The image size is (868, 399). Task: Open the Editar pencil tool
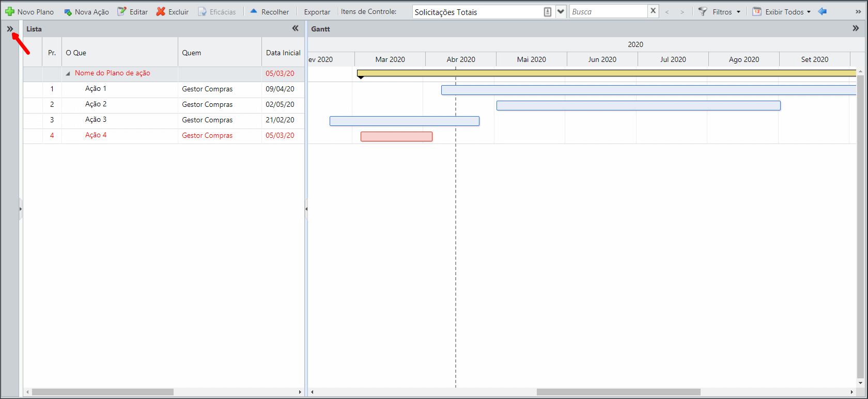point(122,11)
